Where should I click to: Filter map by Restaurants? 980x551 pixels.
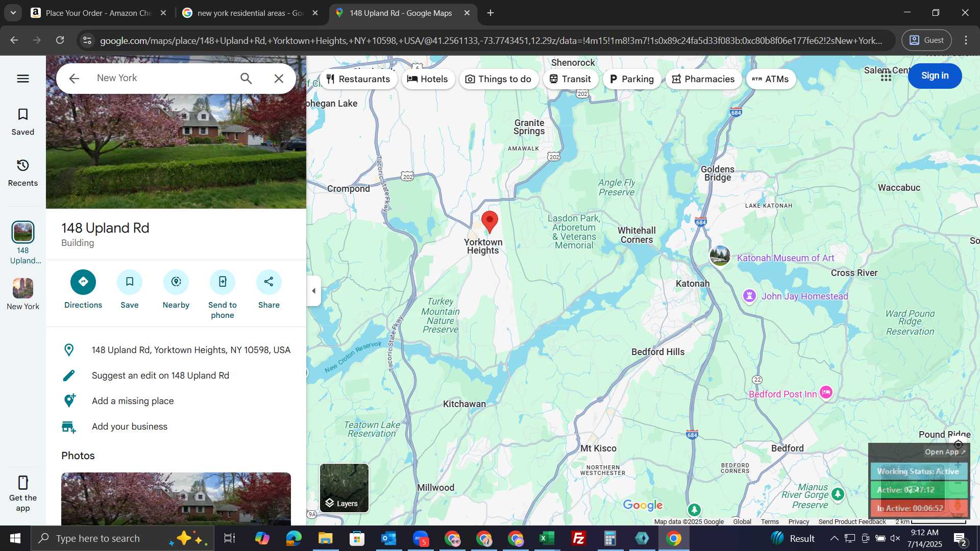coord(358,79)
